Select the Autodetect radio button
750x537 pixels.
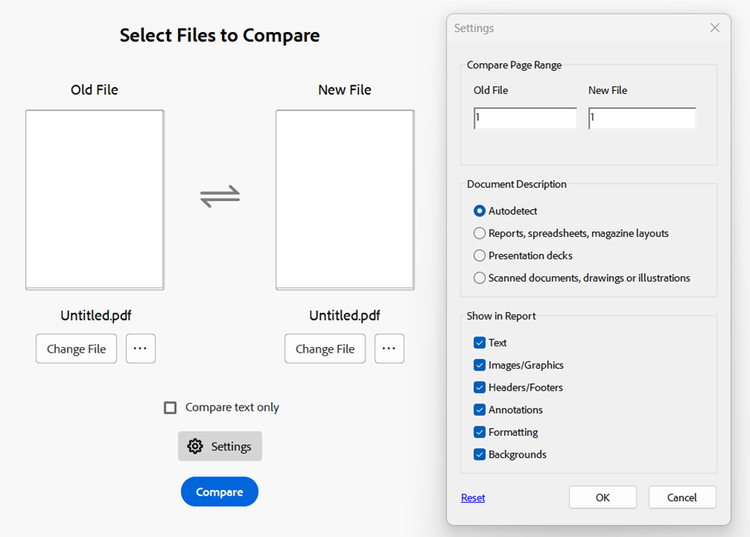tap(480, 211)
